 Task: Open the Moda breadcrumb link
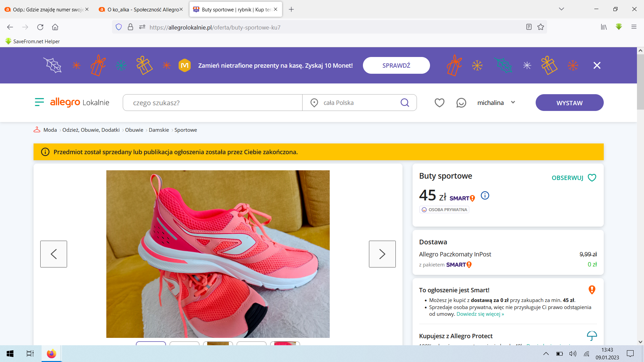click(x=50, y=130)
